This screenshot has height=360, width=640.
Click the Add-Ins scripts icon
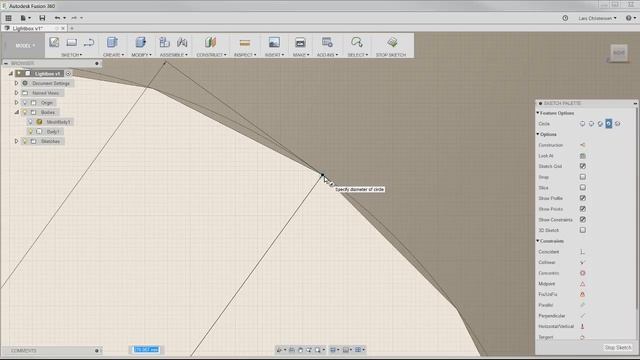click(327, 42)
